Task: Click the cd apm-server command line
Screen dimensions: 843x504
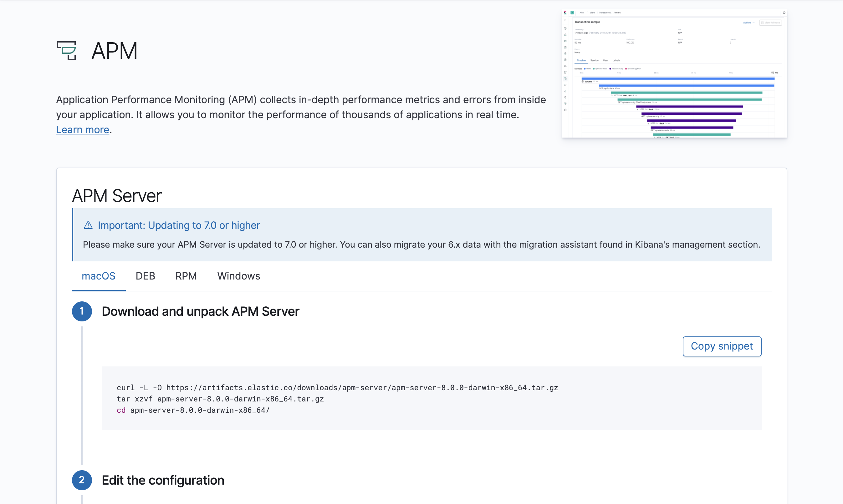Action: click(x=193, y=410)
